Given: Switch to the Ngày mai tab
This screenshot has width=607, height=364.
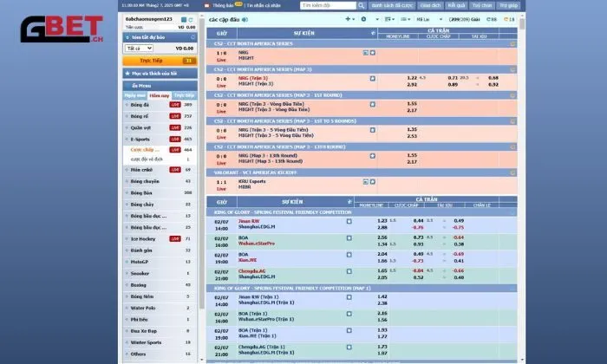Looking at the screenshot, I should click(134, 95).
